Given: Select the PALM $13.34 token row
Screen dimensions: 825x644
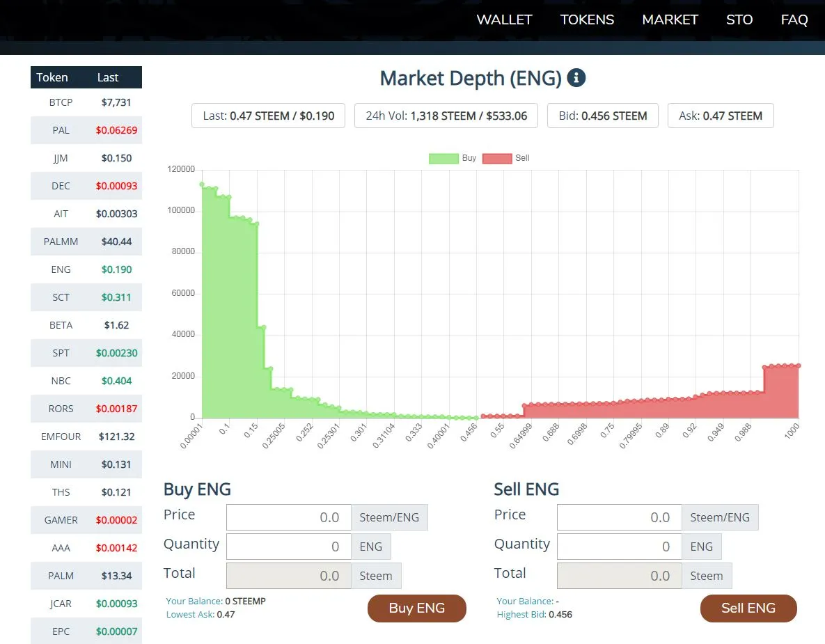Looking at the screenshot, I should tap(86, 576).
